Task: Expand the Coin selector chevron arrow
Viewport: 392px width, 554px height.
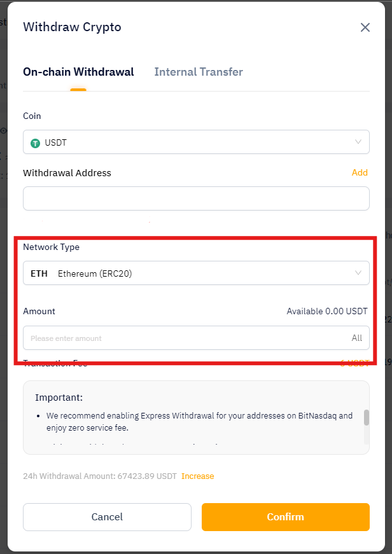Action: [358, 142]
